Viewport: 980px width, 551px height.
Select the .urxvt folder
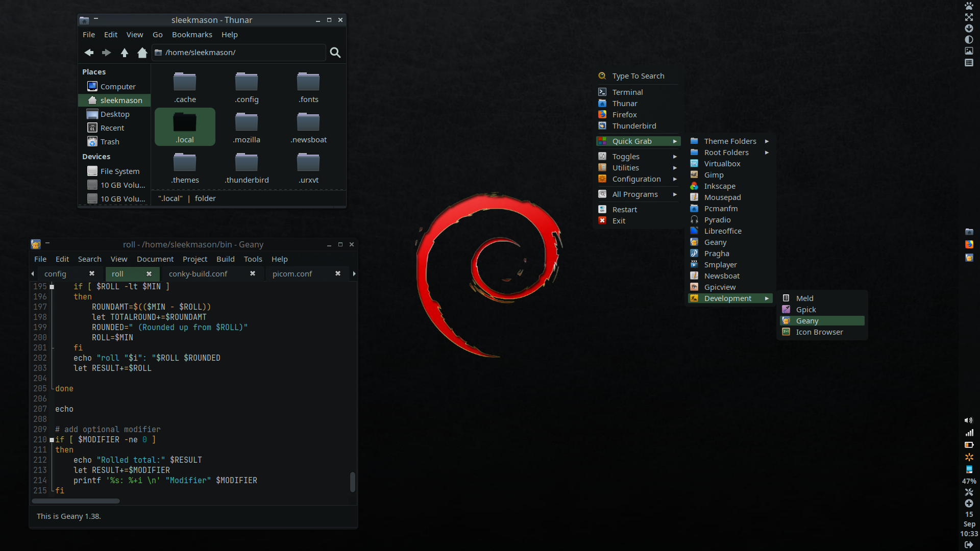pyautogui.click(x=308, y=168)
